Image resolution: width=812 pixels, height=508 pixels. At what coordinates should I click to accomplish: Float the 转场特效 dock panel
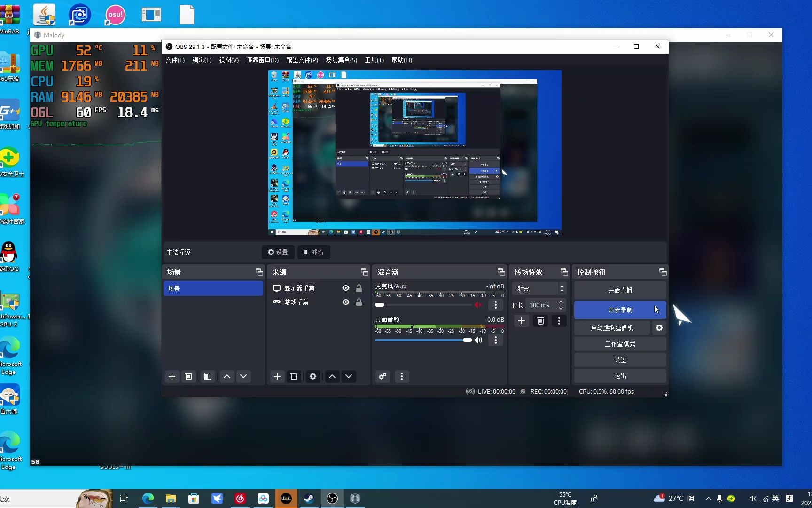click(x=564, y=272)
